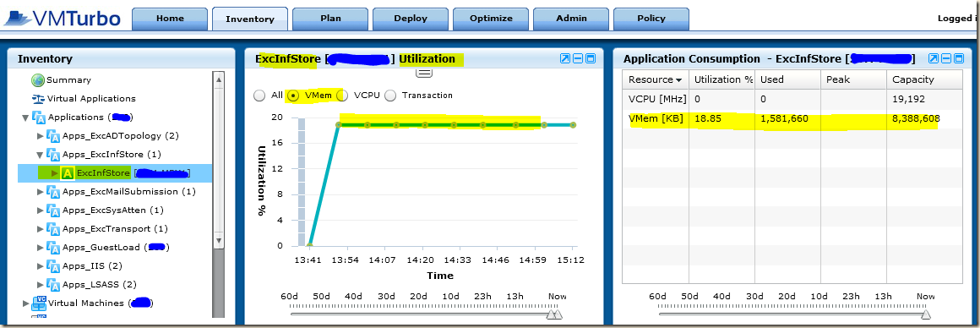This screenshot has width=980, height=328.
Task: Pop out the Utilization panel
Action: 566,59
